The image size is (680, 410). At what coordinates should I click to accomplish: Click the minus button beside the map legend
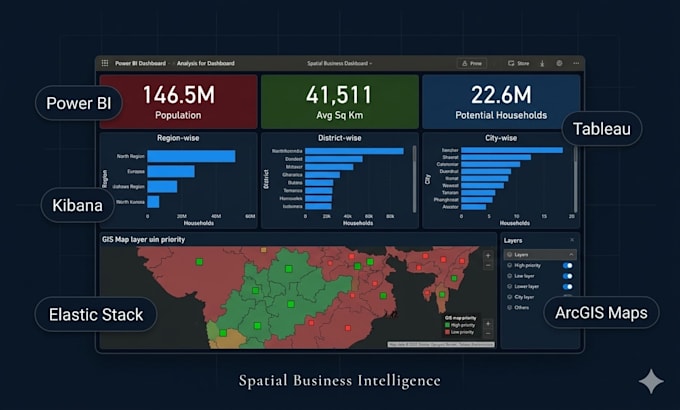pyautogui.click(x=488, y=333)
